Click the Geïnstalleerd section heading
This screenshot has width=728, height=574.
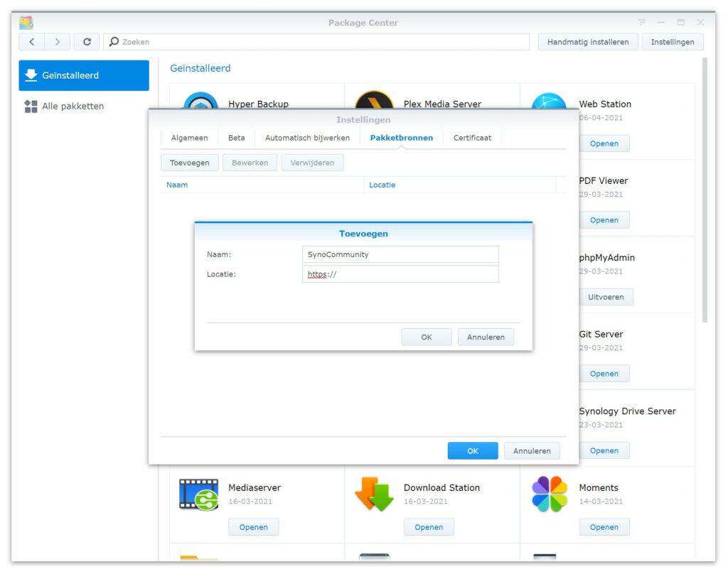[x=200, y=68]
